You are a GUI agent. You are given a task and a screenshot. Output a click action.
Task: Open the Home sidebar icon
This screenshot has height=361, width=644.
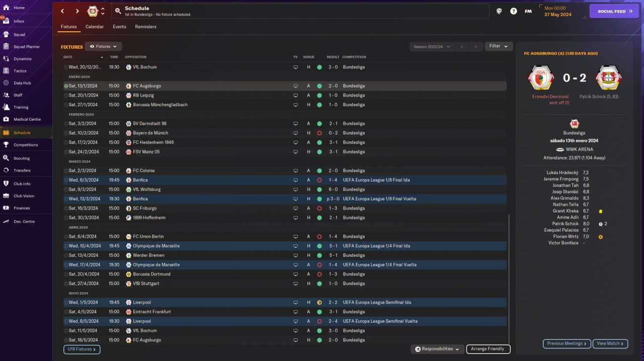tap(6, 8)
